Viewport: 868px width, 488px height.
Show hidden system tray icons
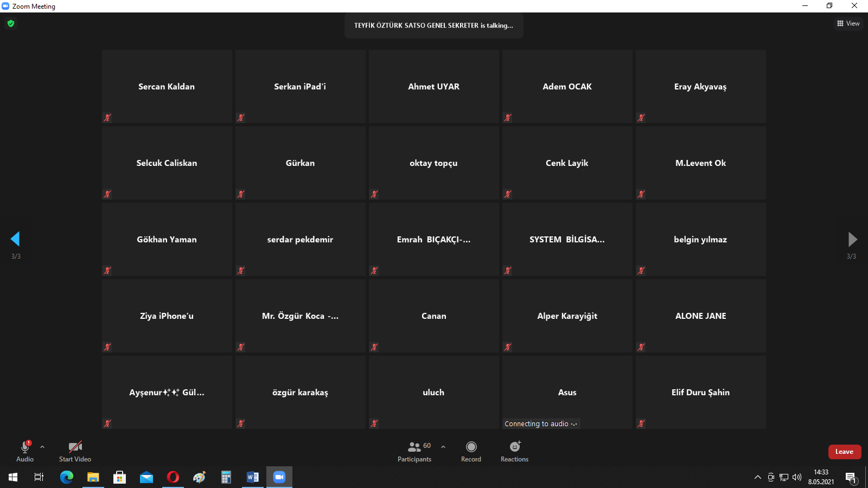(758, 477)
